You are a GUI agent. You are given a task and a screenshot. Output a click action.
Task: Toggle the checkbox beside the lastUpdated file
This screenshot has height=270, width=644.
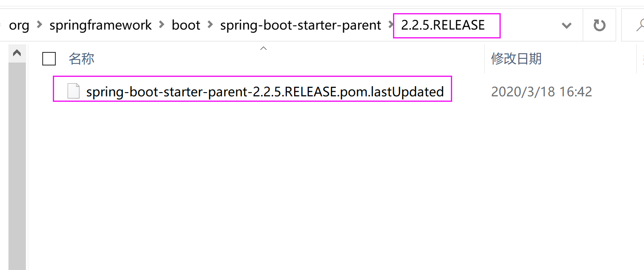[49, 90]
